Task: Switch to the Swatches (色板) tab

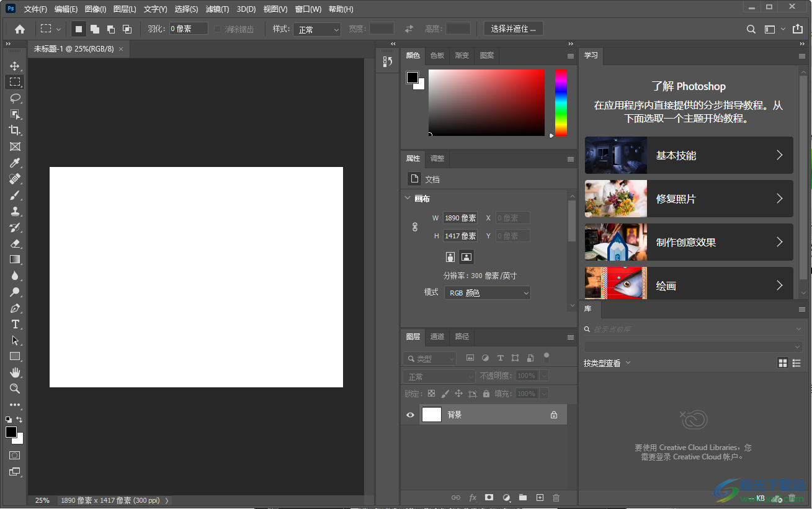Action: pos(437,56)
